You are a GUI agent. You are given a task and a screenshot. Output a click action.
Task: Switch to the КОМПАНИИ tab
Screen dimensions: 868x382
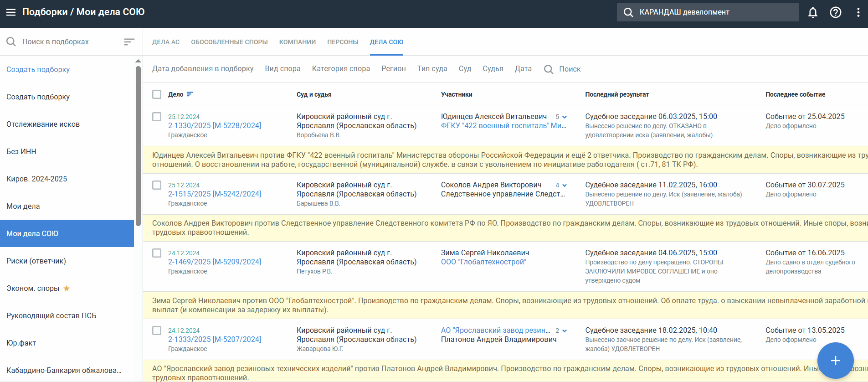[297, 42]
